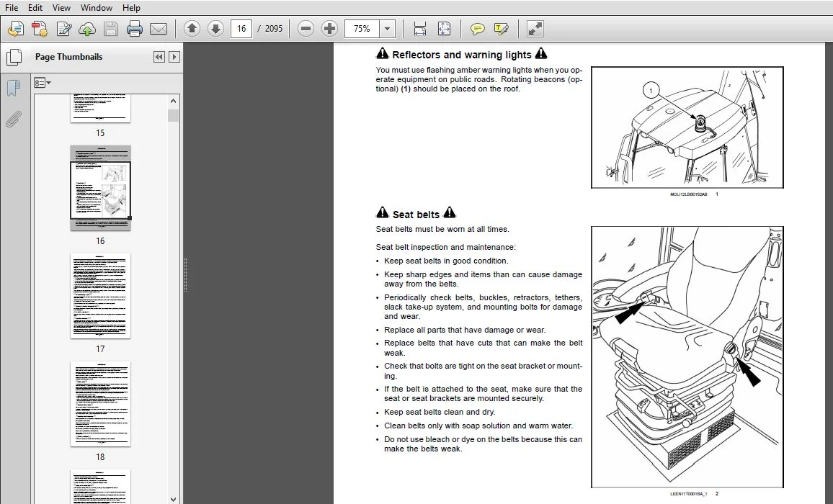
Task: Select the page 15 thumbnail
Action: pos(100,109)
